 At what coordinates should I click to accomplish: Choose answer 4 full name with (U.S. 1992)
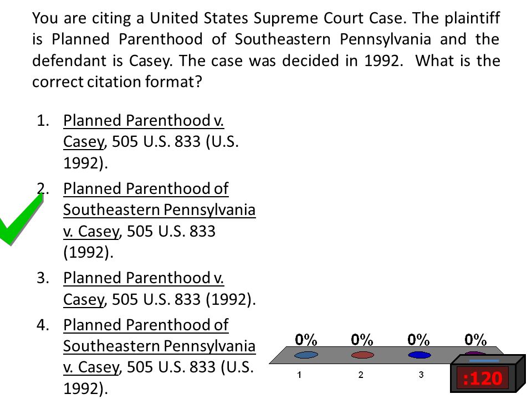pos(159,356)
